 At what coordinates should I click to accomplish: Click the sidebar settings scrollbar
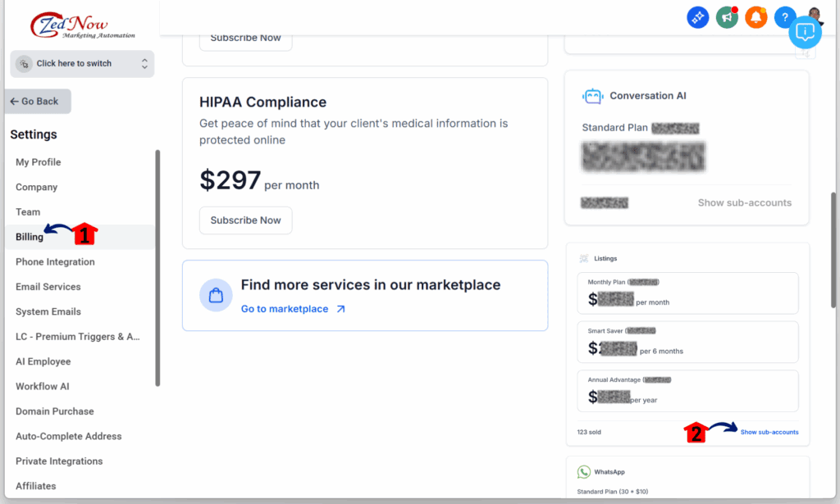(157, 267)
